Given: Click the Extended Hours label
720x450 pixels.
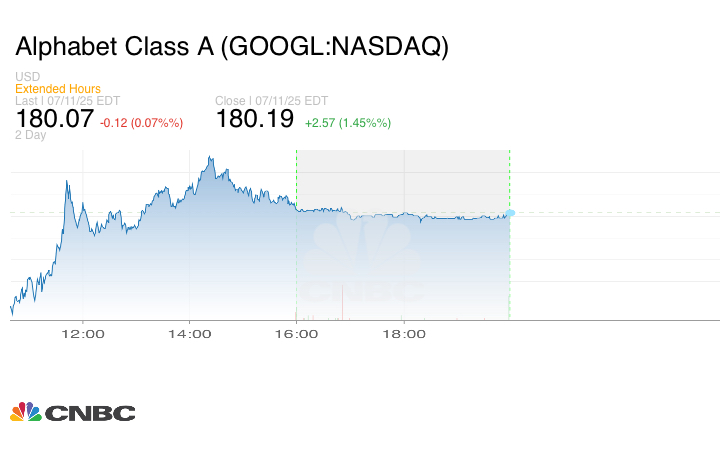Looking at the screenshot, I should pos(57,89).
